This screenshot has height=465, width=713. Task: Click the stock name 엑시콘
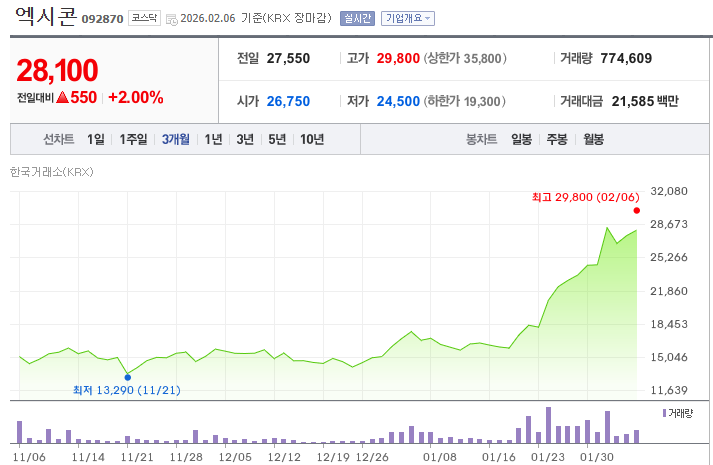pos(46,16)
